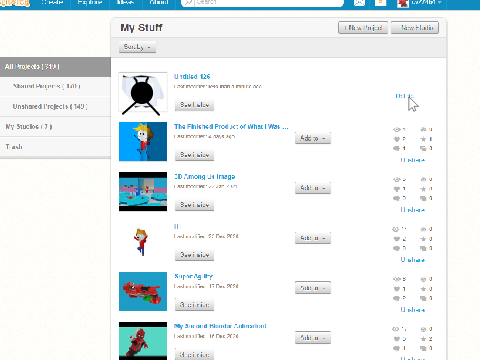Screen dimensions: 480x360
Task: Click My Second Blender Animation thumbnail
Action: (x=143, y=341)
